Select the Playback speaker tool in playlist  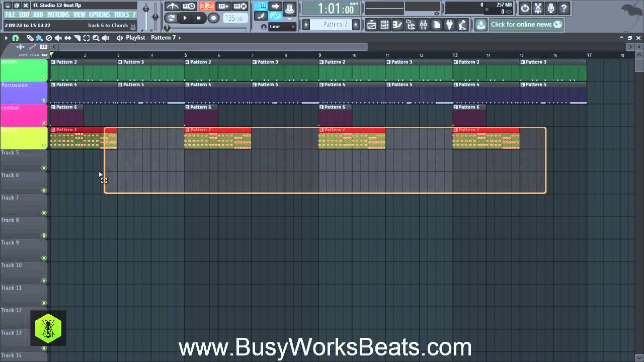[x=105, y=38]
